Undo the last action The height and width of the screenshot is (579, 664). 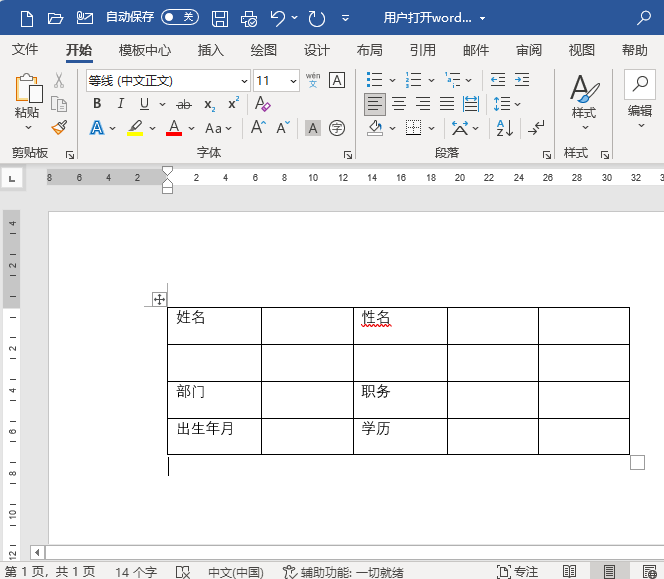[x=278, y=19]
